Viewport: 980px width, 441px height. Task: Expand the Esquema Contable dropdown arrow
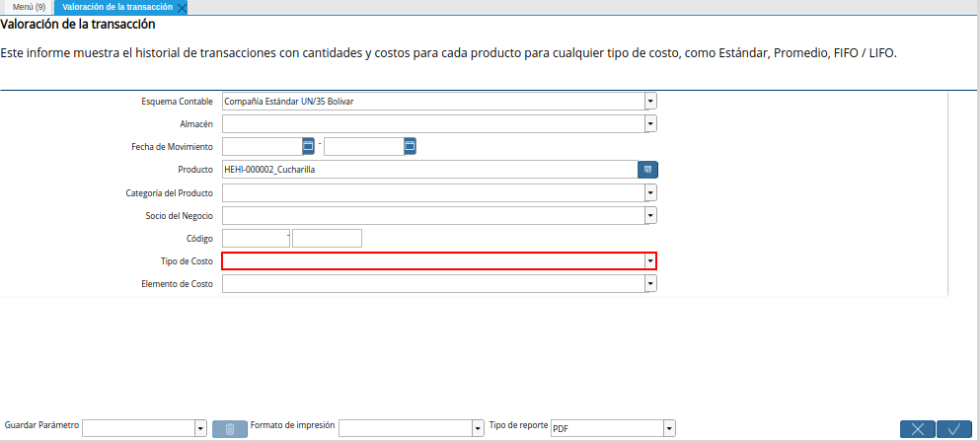[x=650, y=101]
